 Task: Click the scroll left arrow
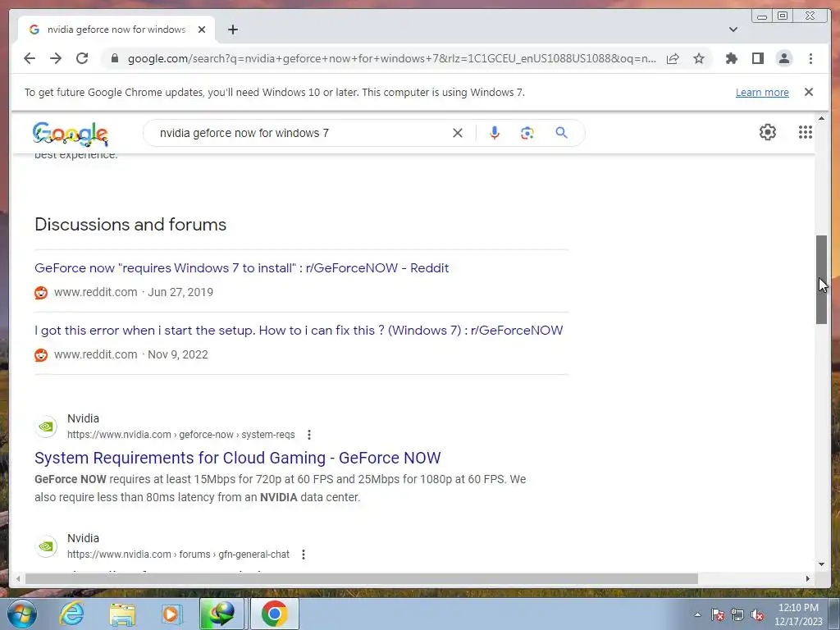click(x=18, y=578)
